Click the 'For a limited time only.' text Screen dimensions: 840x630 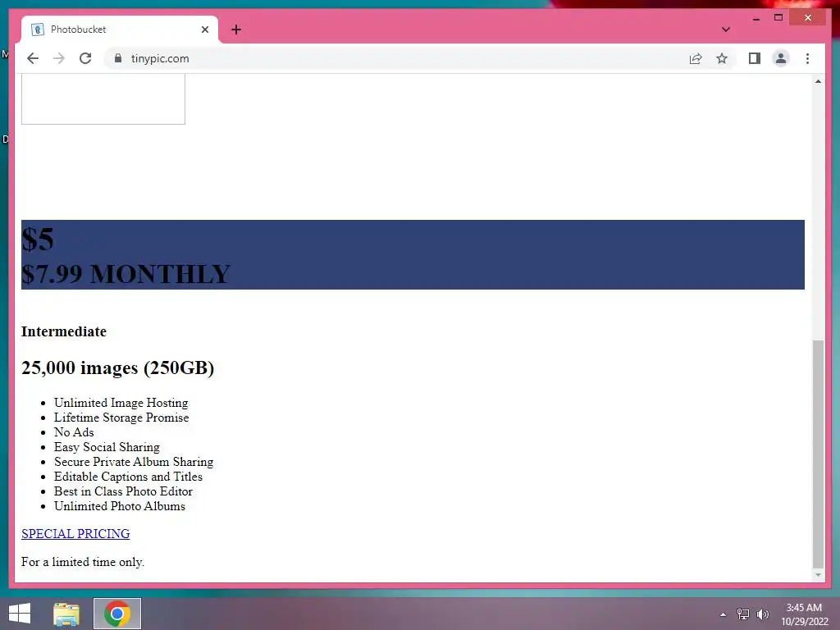point(83,562)
